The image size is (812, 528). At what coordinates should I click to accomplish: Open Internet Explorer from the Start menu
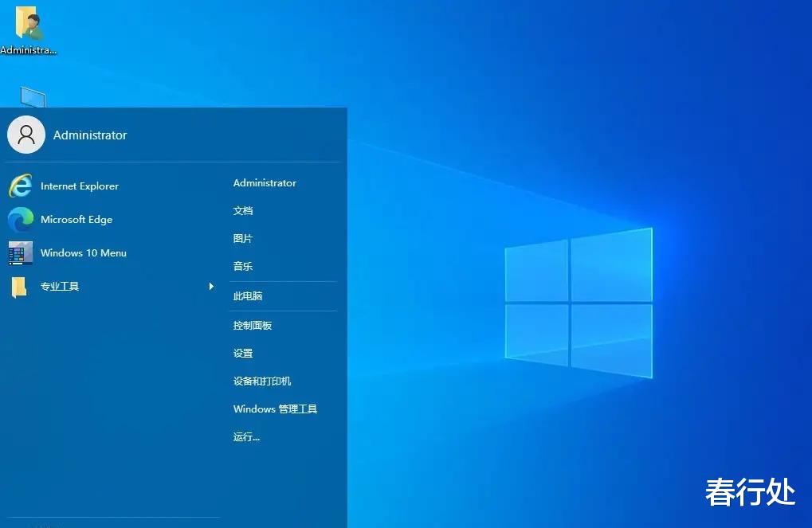(x=79, y=186)
